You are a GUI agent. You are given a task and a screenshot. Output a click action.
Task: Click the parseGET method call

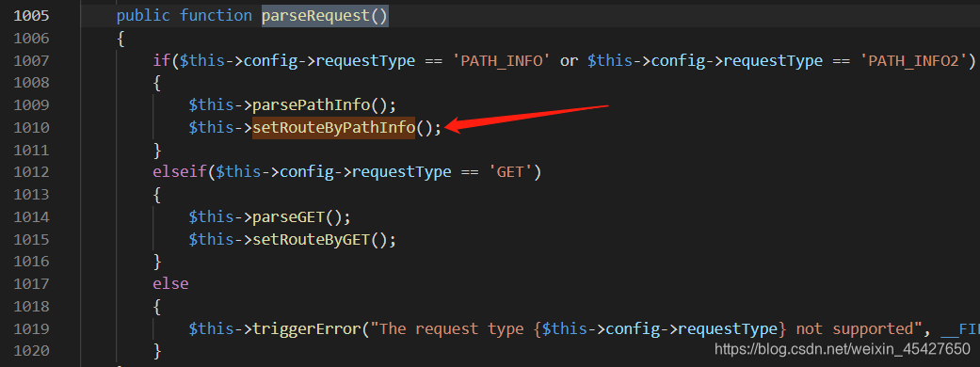[289, 217]
